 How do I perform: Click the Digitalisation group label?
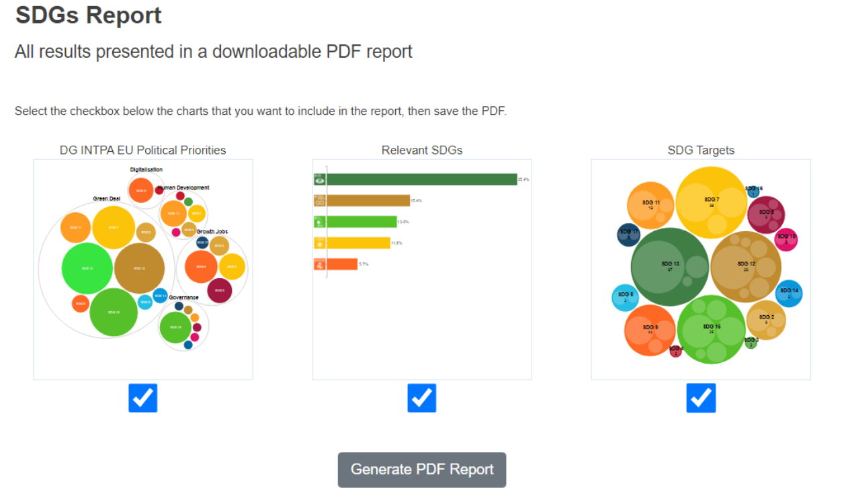pos(146,170)
